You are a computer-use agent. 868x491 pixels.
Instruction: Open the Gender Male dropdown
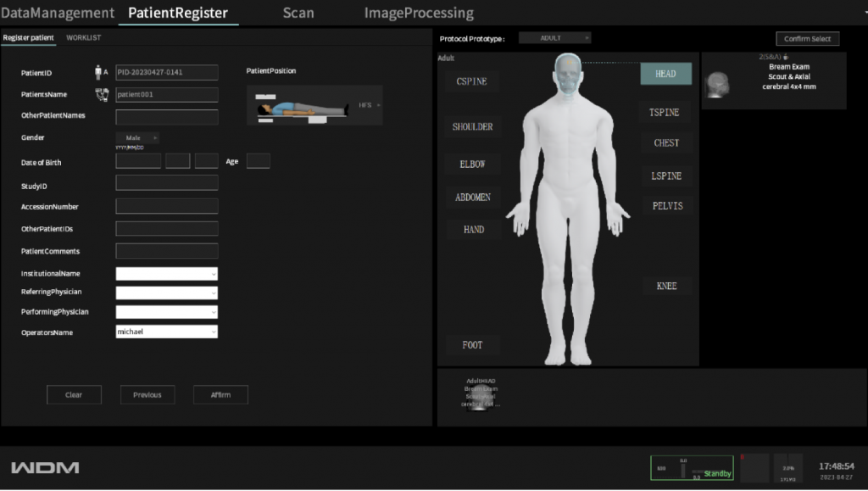point(138,138)
